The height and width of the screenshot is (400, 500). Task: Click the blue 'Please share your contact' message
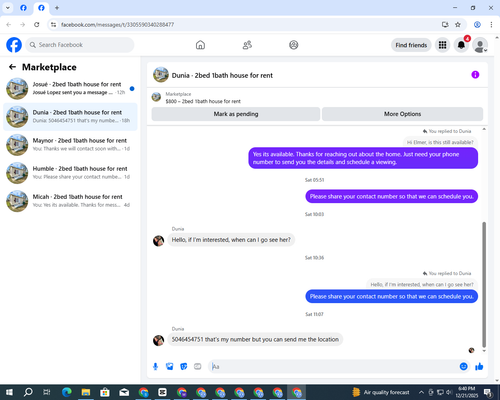click(x=392, y=296)
